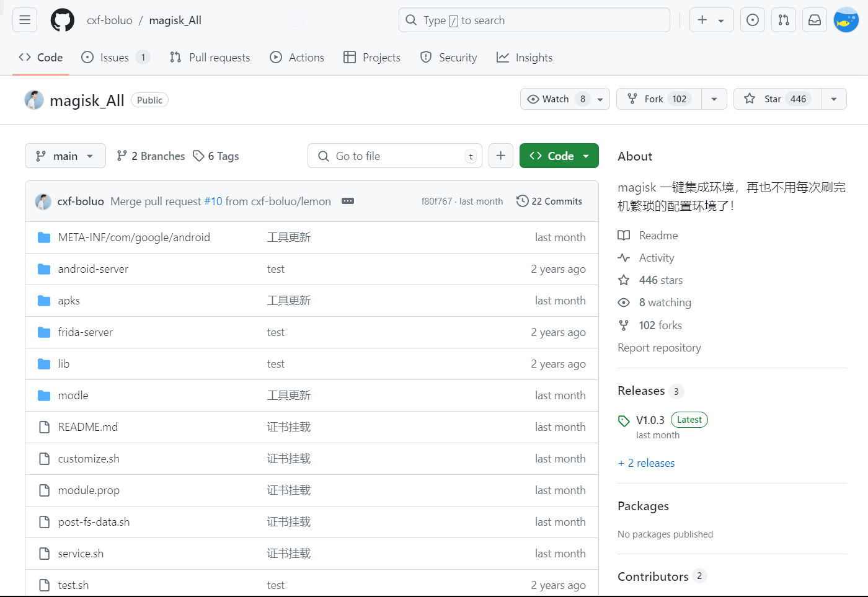Open the cxf-boluo owner link in breadcrumb
Screen dimensions: 868x597
[110, 20]
